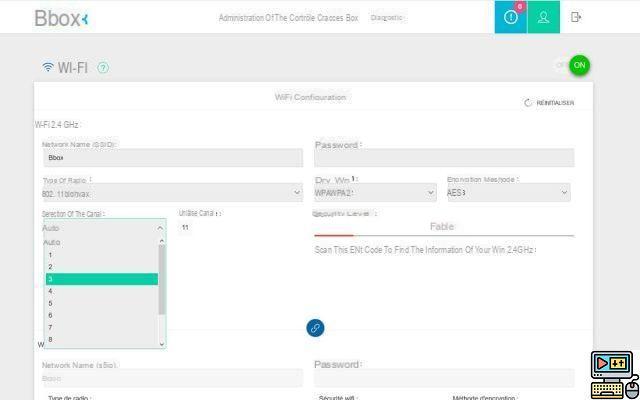Toggle the Wi-Fi ON switch
The width and height of the screenshot is (640, 400).
pyautogui.click(x=579, y=65)
